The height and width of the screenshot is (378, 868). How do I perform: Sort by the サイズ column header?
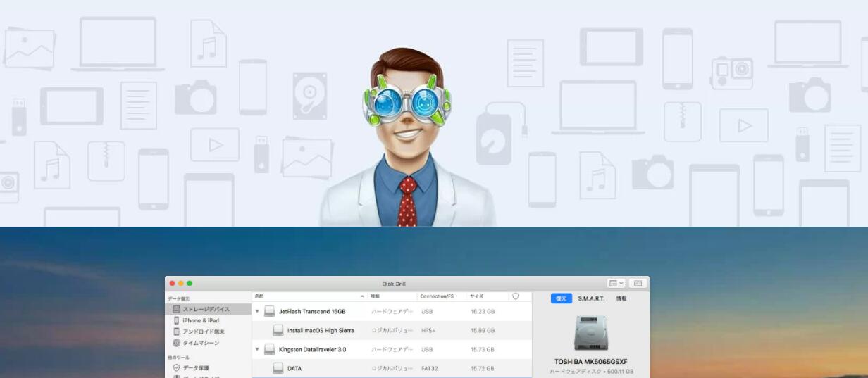coord(478,297)
